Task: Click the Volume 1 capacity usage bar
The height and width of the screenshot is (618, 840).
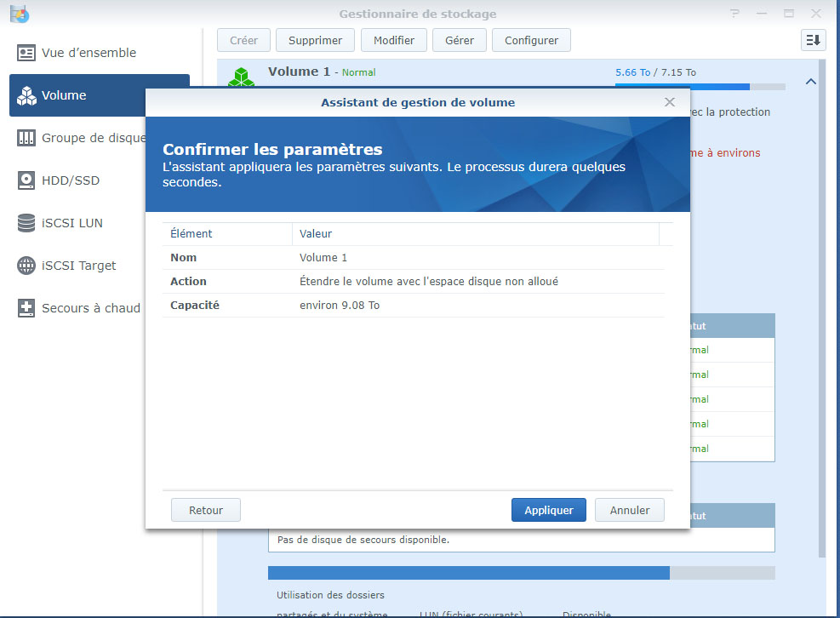Action: (700, 86)
